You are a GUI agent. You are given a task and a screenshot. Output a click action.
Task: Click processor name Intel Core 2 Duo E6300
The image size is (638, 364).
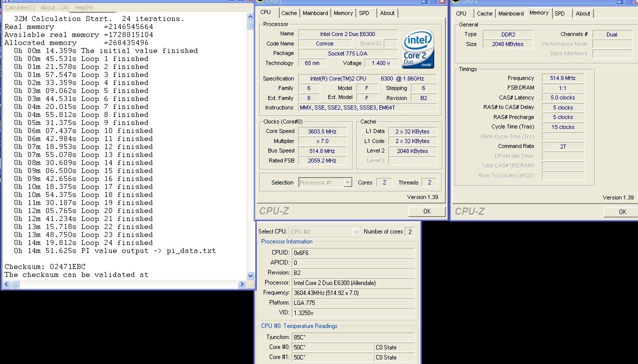click(348, 34)
